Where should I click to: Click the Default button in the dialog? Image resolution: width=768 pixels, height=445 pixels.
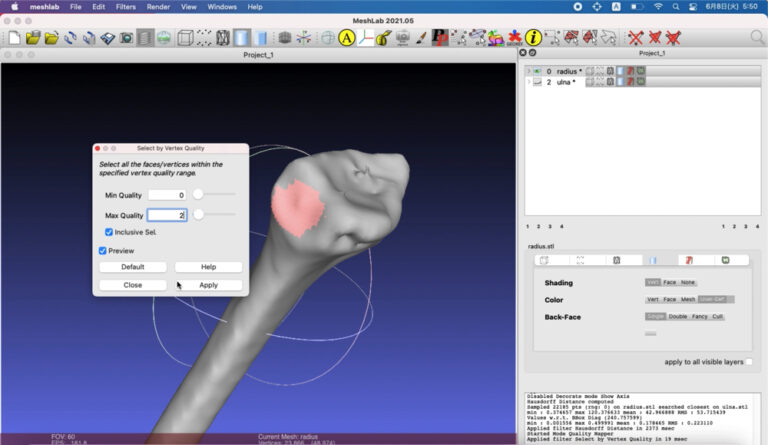coord(133,267)
